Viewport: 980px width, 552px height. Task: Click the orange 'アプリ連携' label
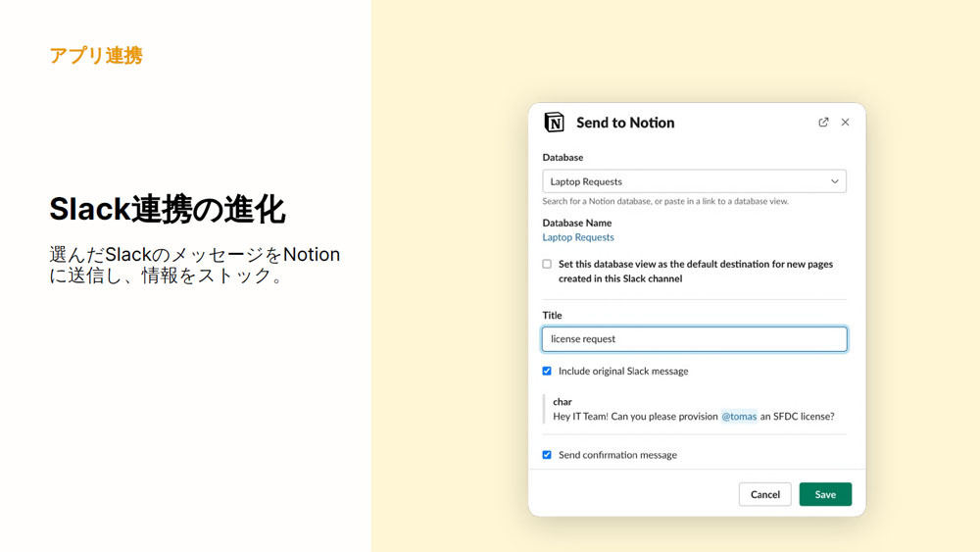[96, 56]
